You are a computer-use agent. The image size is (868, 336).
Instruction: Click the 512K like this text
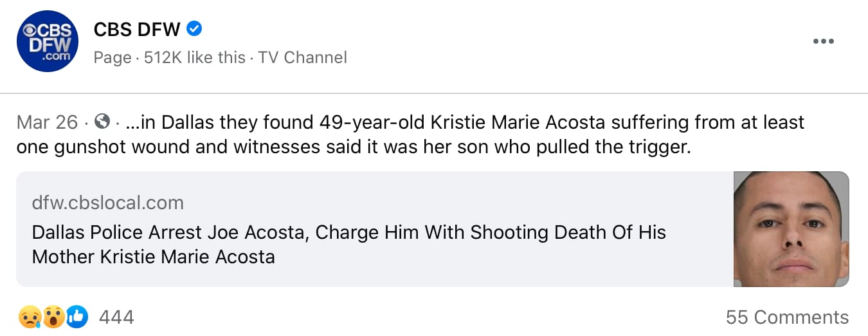195,57
